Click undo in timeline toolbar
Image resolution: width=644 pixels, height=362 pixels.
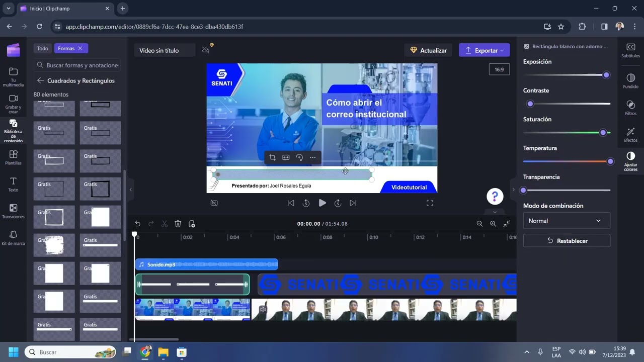(137, 224)
